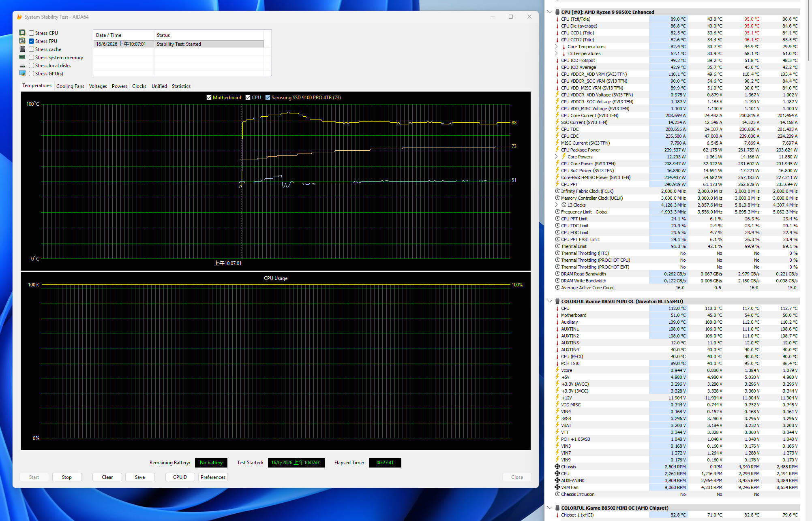This screenshot has height=521, width=812.
Task: Uncheck the Stress FPU checkbox
Action: click(x=31, y=41)
